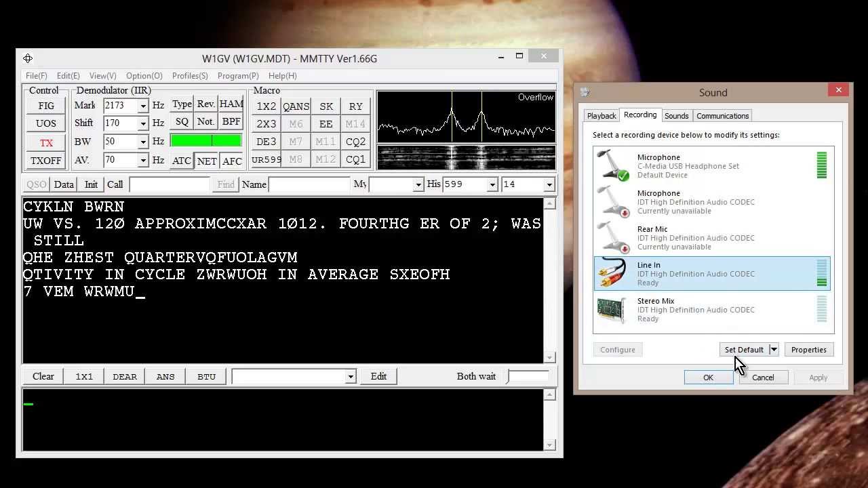The height and width of the screenshot is (488, 868).
Task: Send the RY test macro
Action: [x=355, y=106]
